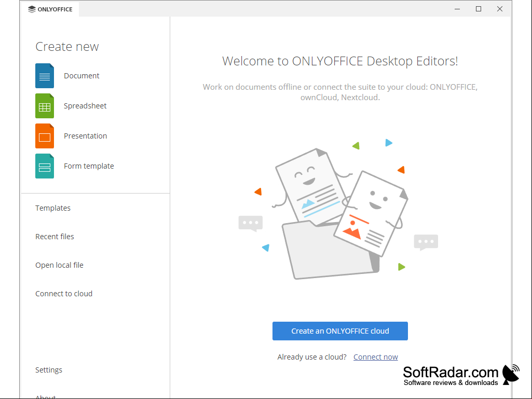This screenshot has height=399, width=532.
Task: Click Create an ONLYOFFICE cloud button
Action: [x=340, y=331]
